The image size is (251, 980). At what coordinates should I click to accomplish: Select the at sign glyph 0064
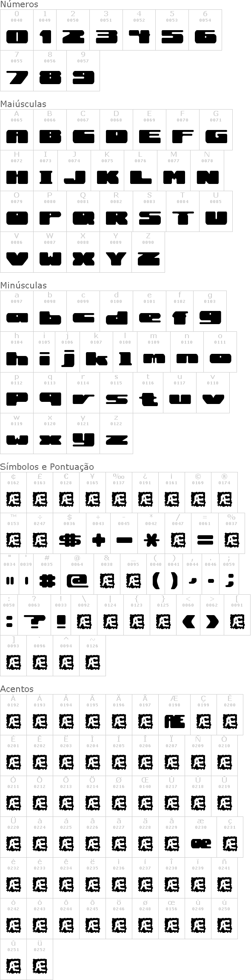[x=77, y=574]
